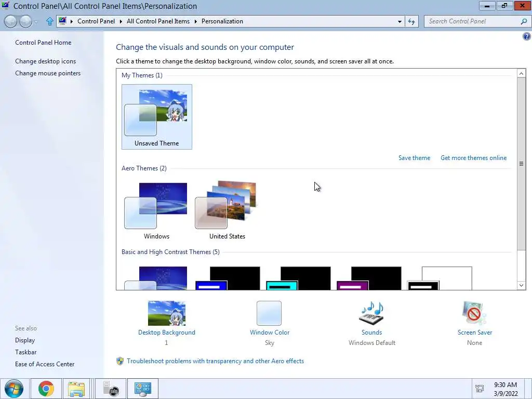Select the blue high contrast theme

(228, 278)
